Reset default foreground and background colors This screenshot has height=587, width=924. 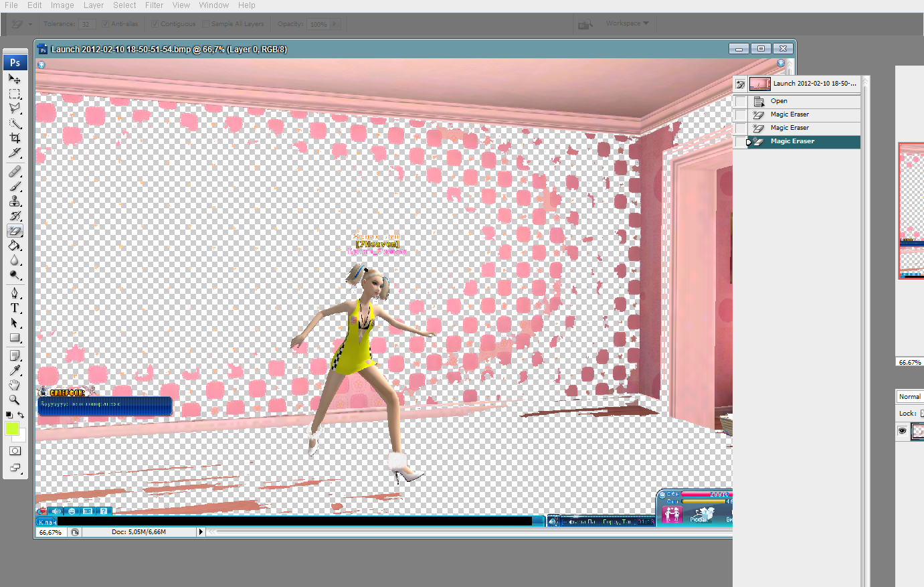(x=9, y=415)
